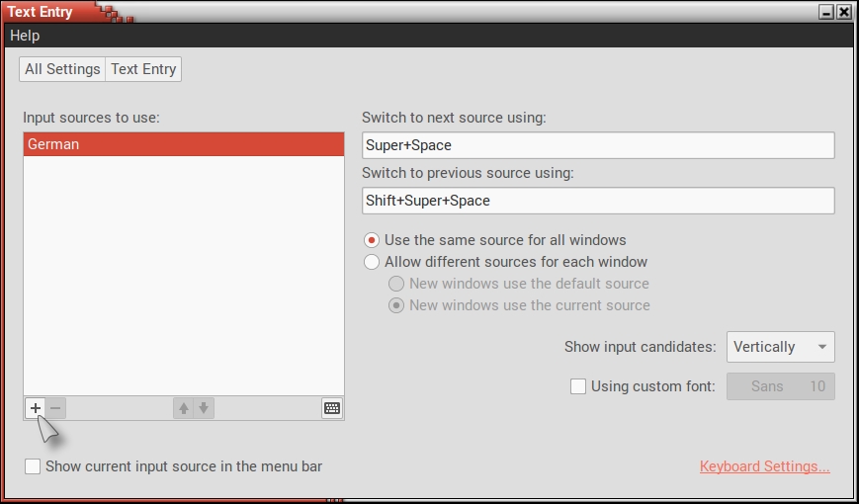
Task: Close the Text Entry window
Action: (x=843, y=12)
